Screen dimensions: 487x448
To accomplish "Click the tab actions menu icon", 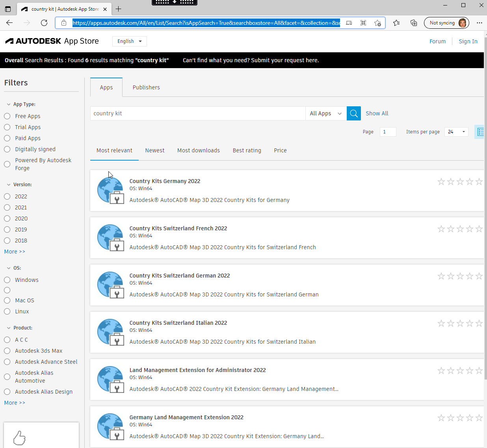I will click(x=8, y=9).
